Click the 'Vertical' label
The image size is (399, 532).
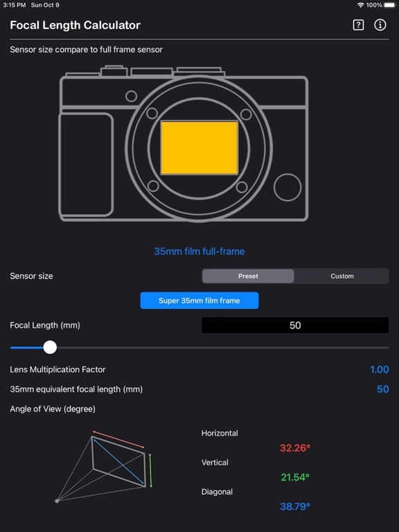[215, 463]
